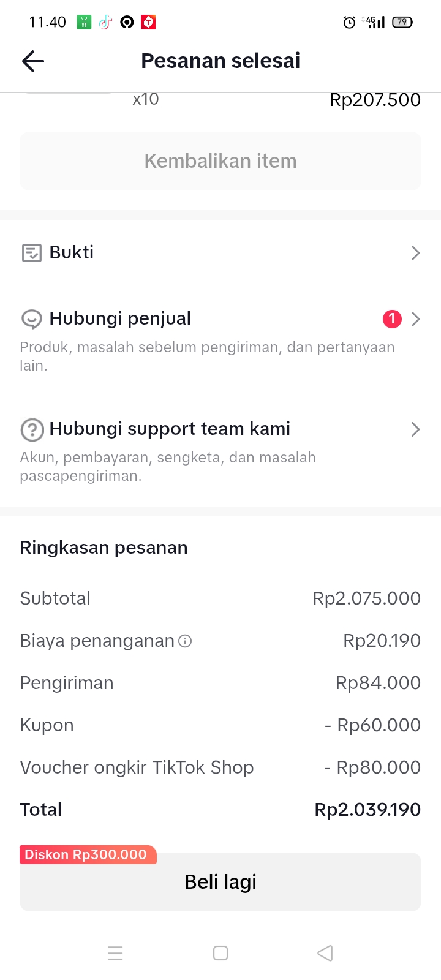Open Hubungi penjual chevron arrow
Viewport: 441px width, 980px height.
click(415, 319)
